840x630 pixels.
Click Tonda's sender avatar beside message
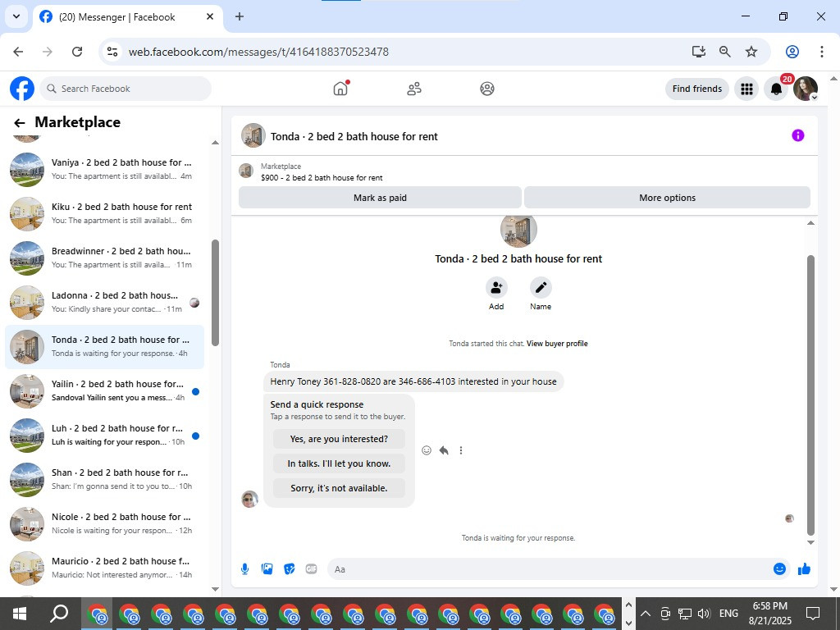click(x=249, y=499)
